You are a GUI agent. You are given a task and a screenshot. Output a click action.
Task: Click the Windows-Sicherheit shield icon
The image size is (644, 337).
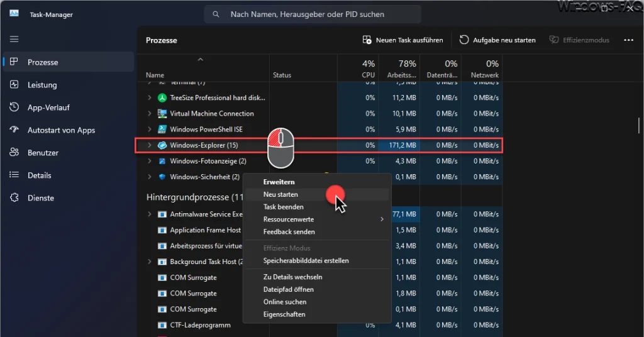click(x=162, y=177)
